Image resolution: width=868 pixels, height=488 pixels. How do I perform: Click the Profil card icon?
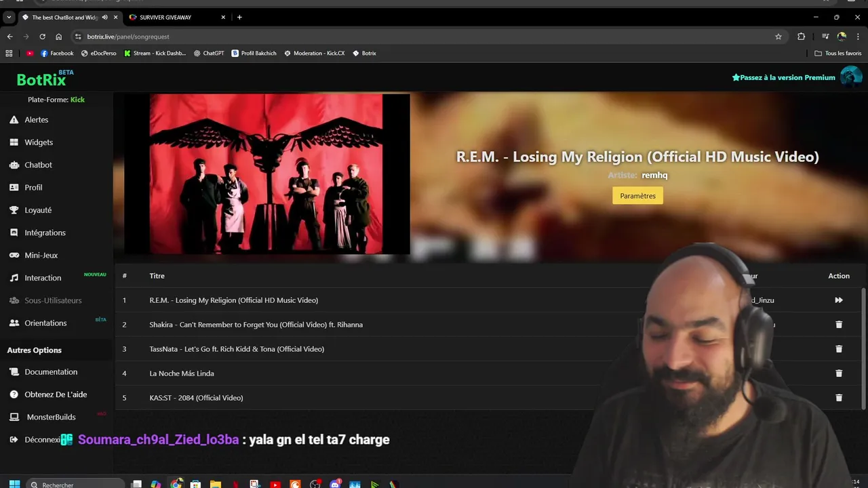coord(14,188)
